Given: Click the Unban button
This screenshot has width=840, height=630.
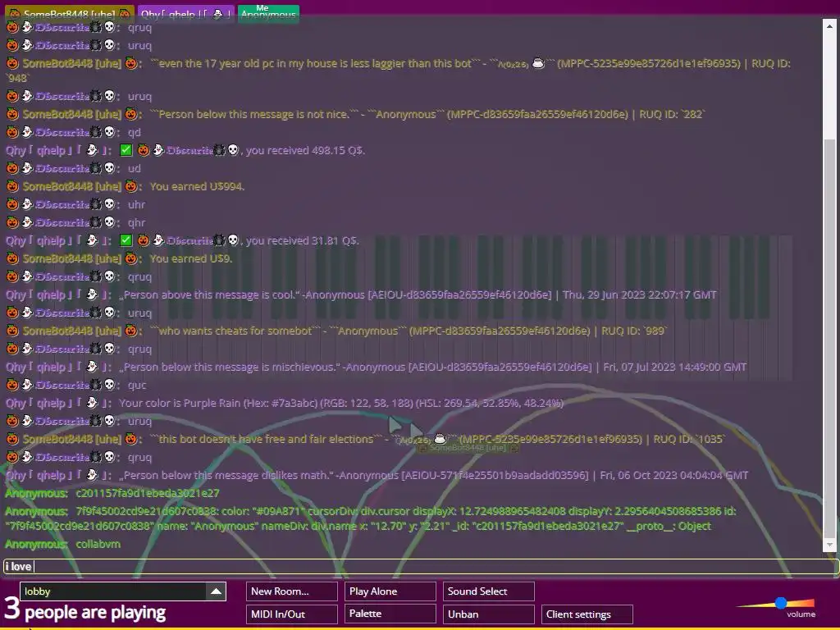Looking at the screenshot, I should (489, 614).
